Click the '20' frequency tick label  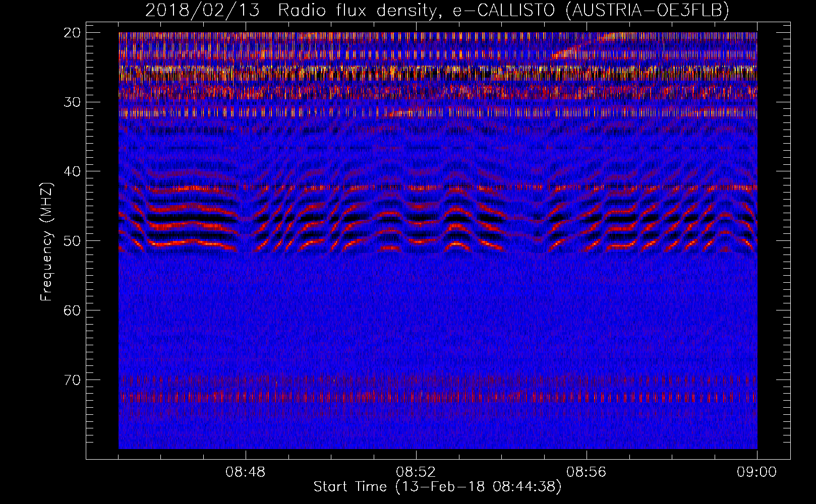tap(73, 33)
